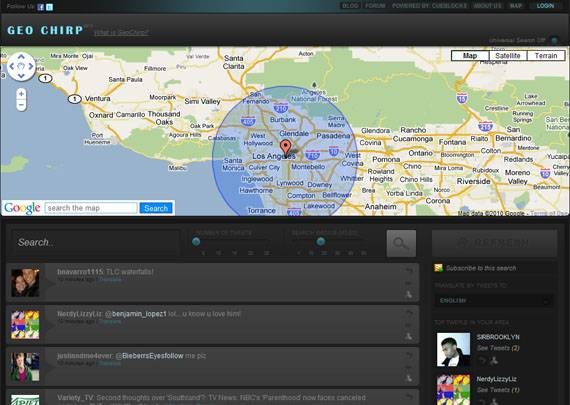Open the GeoChirp Twitter follow icon

49,7
